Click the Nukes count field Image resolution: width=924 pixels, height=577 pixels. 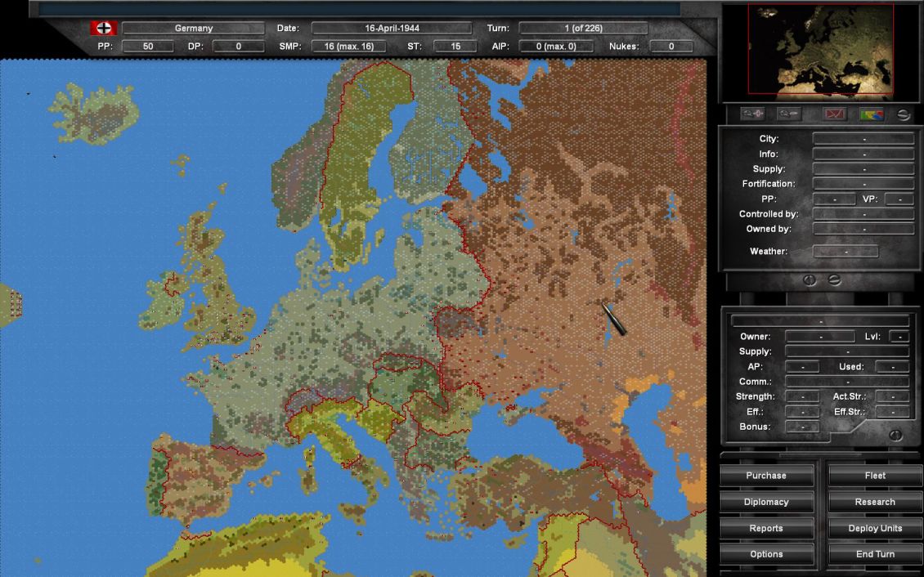pyautogui.click(x=671, y=46)
